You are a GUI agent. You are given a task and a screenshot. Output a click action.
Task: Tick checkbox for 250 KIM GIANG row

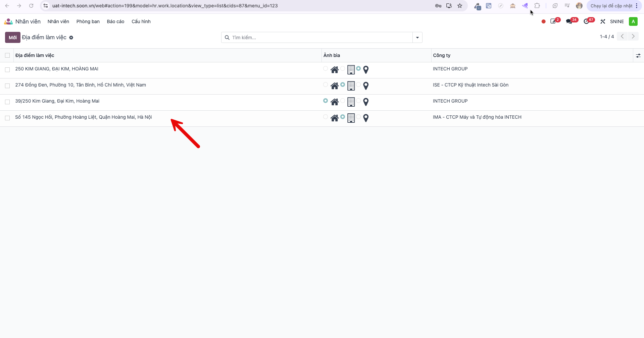7,70
